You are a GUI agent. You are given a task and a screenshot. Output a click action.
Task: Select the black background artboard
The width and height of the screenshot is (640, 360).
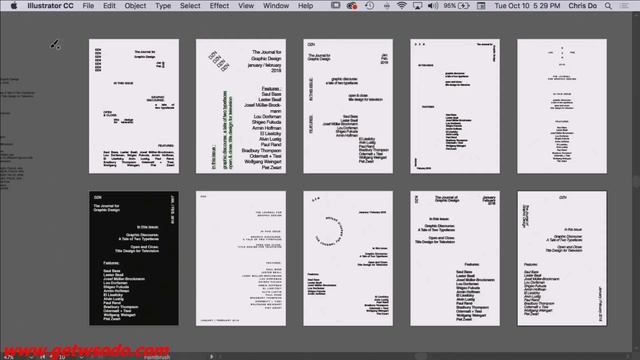(134, 258)
